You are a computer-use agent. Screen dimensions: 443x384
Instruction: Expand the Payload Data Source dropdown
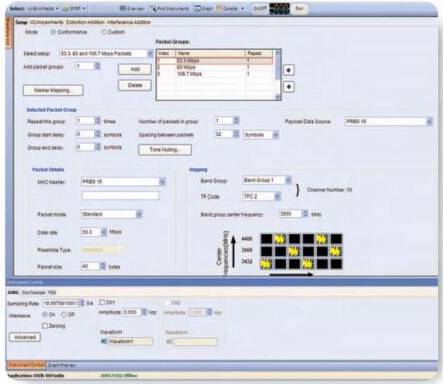429,122
